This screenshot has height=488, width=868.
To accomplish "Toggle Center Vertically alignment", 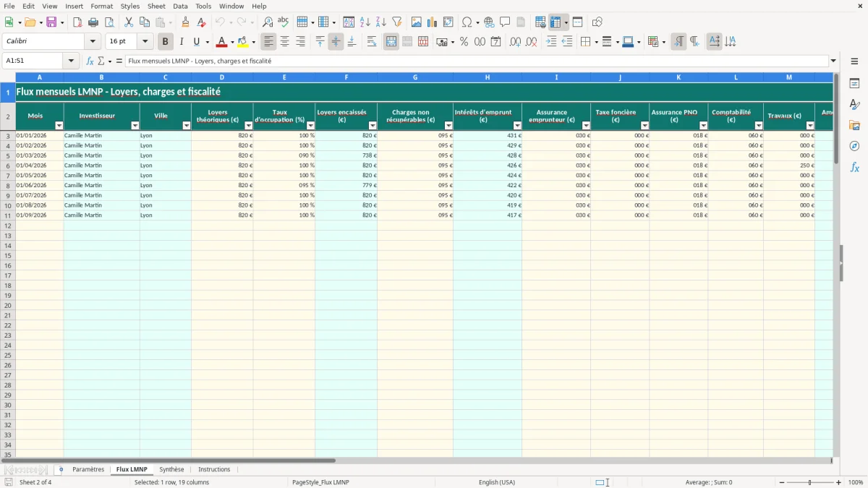I will click(336, 42).
